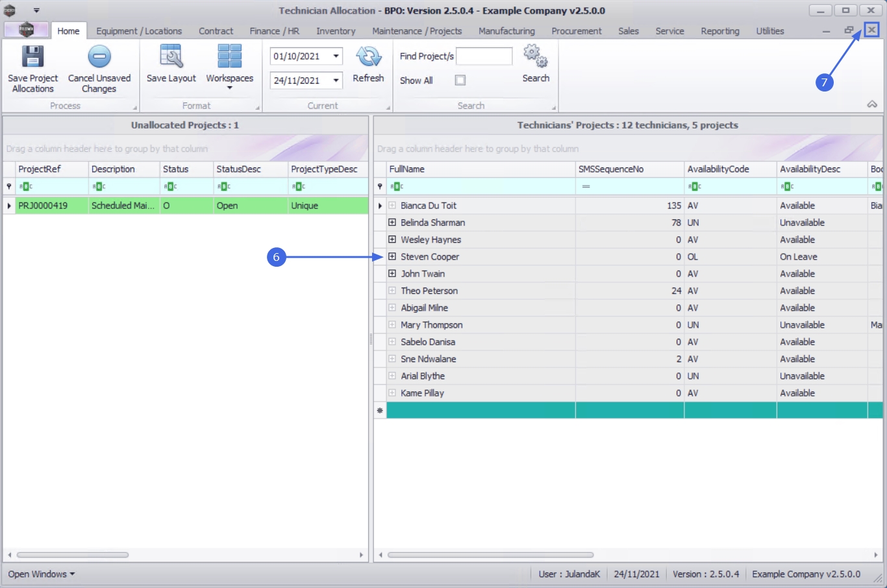The height and width of the screenshot is (588, 887).
Task: Expand the Mary Thompson row
Action: pyautogui.click(x=392, y=325)
